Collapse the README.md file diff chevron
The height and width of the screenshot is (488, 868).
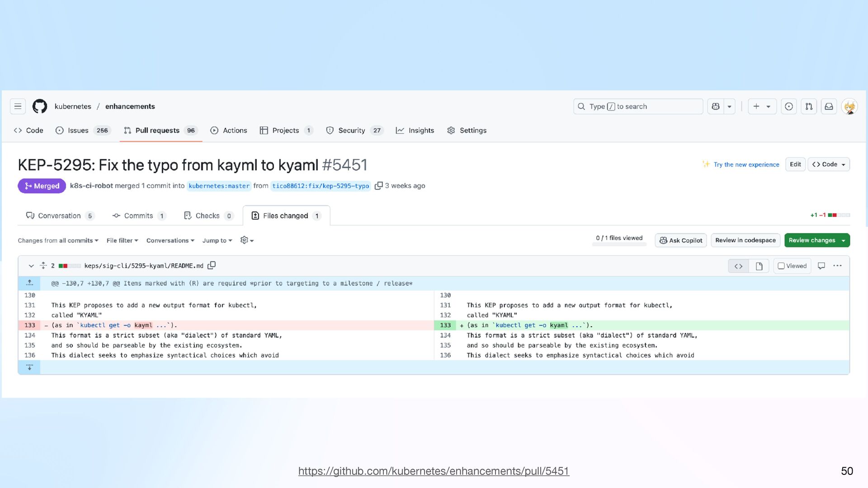31,266
